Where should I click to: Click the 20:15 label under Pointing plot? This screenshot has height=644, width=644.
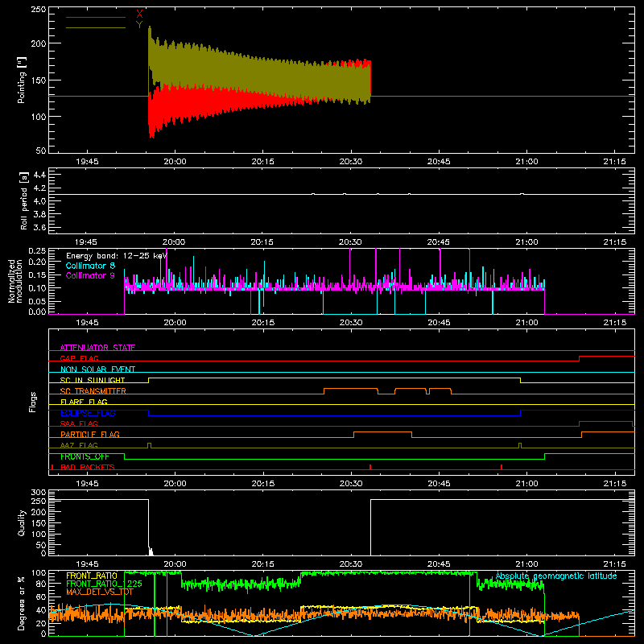pyautogui.click(x=263, y=162)
